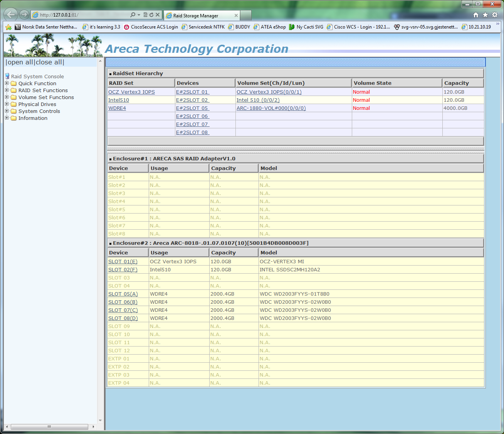
Task: Open SLOT 02(F) in Enclosure#2
Action: [x=123, y=269]
